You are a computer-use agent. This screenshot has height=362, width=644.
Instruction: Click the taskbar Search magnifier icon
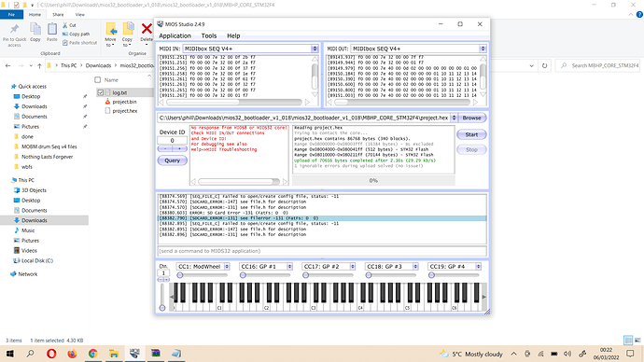tap(30, 354)
